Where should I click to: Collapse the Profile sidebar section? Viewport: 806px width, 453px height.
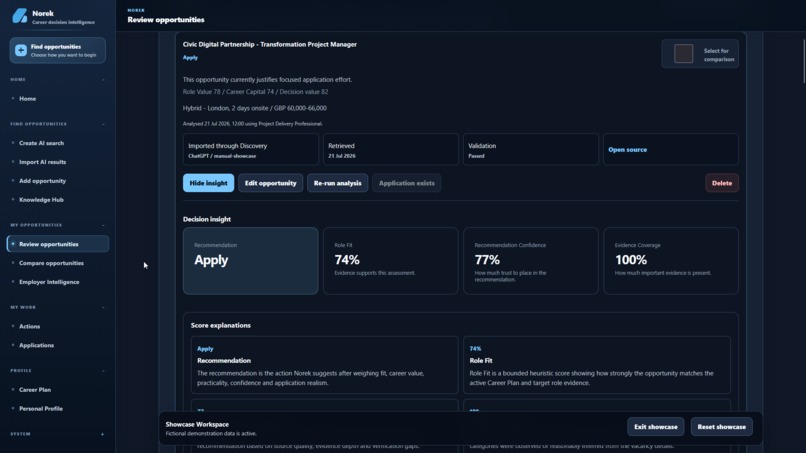(103, 371)
